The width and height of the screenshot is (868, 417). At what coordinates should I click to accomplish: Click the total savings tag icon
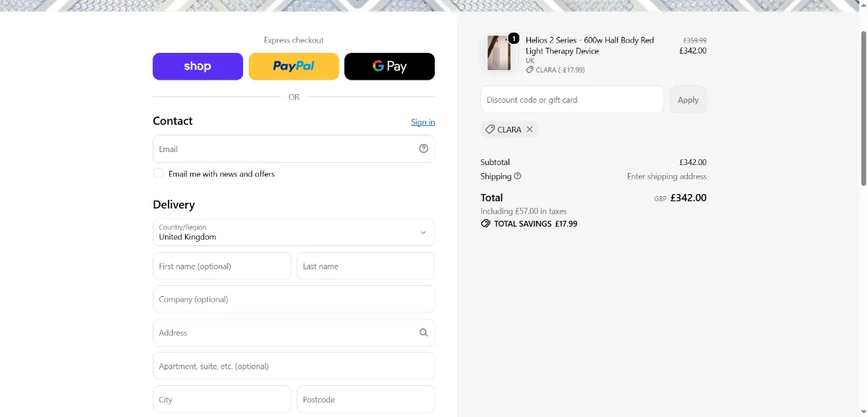pyautogui.click(x=485, y=224)
